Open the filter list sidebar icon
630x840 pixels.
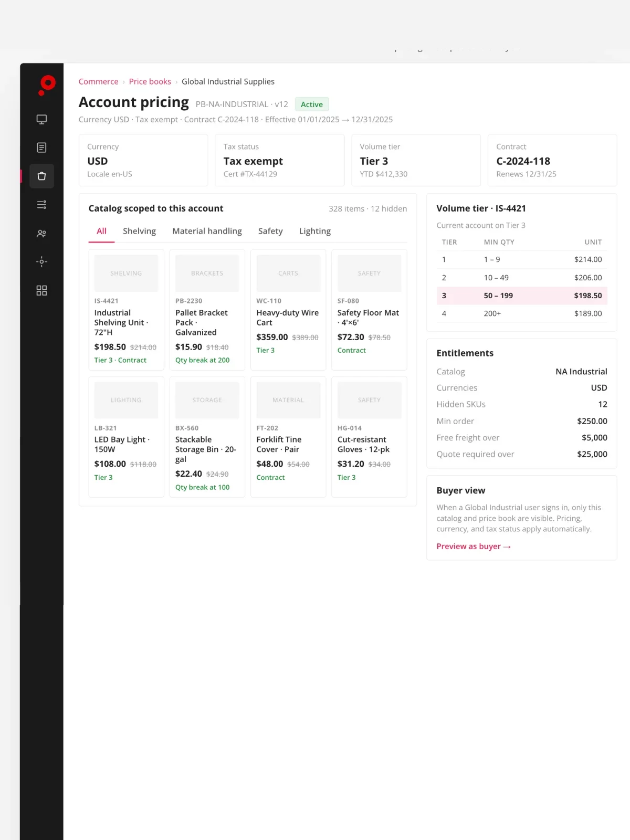tap(42, 204)
